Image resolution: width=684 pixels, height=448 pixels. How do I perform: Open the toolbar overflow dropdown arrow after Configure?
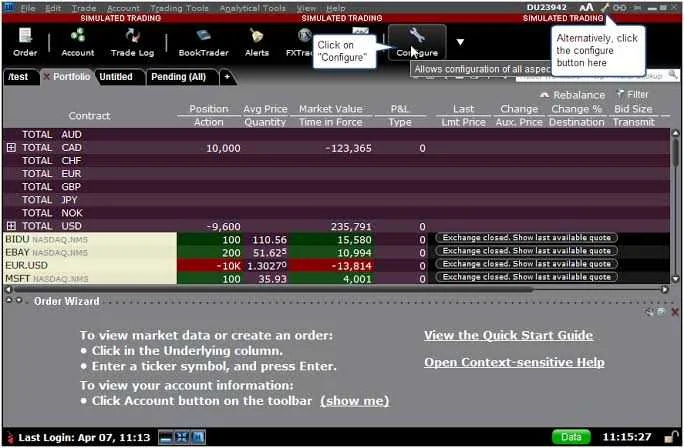[460, 42]
